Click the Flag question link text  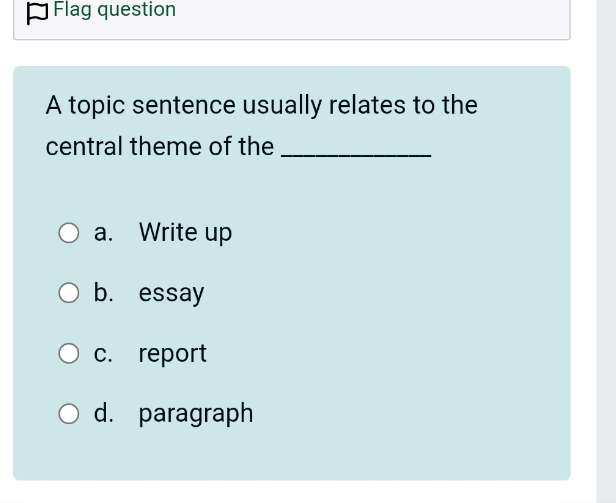[x=114, y=9]
